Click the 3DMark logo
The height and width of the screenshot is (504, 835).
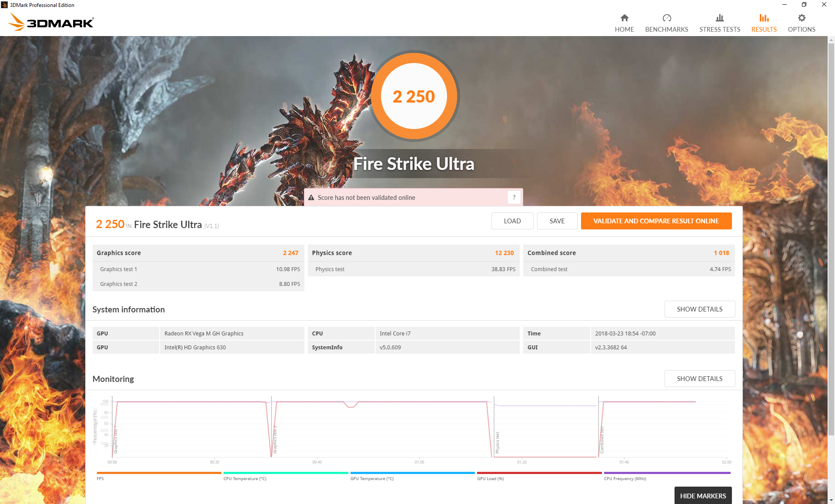click(51, 22)
